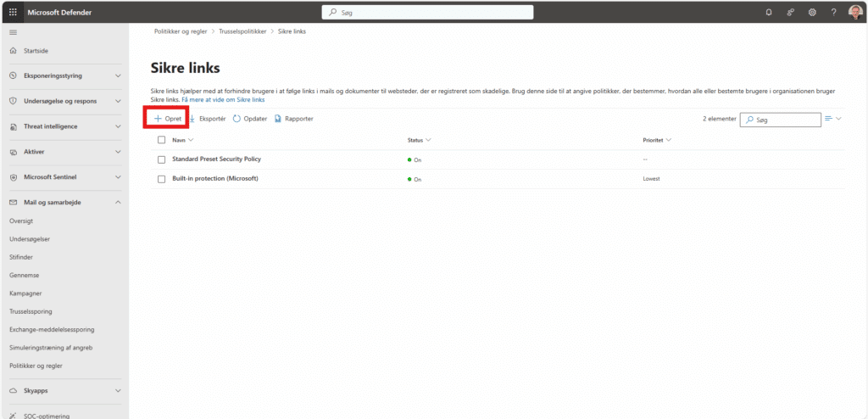Click the Trusselspolitikker breadcrumb
868x419 pixels.
pyautogui.click(x=242, y=31)
